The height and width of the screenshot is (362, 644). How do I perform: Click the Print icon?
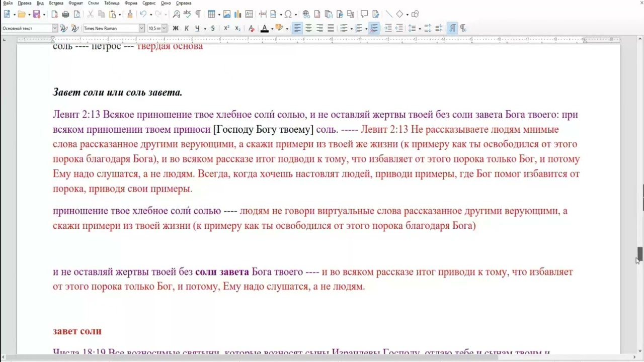coord(65,14)
